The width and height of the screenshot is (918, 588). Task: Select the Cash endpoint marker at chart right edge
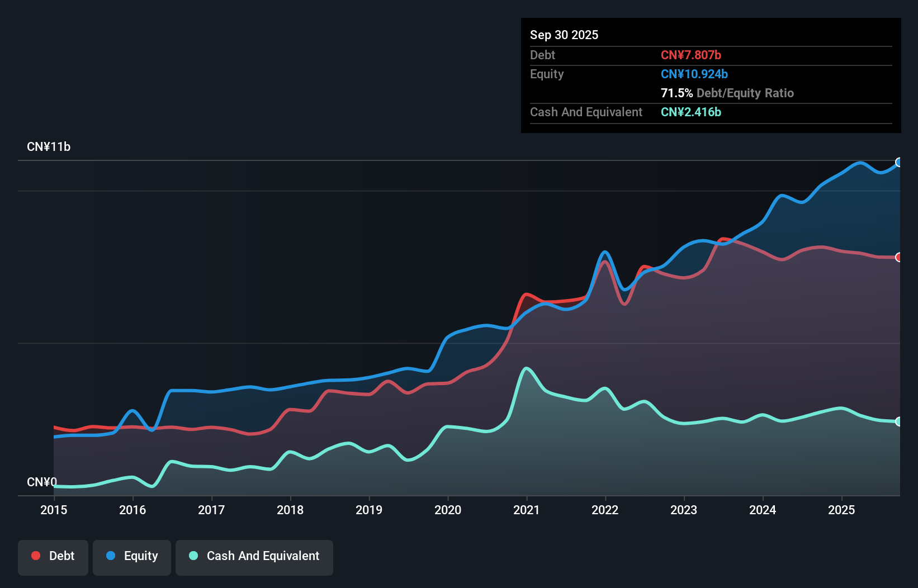coord(899,421)
